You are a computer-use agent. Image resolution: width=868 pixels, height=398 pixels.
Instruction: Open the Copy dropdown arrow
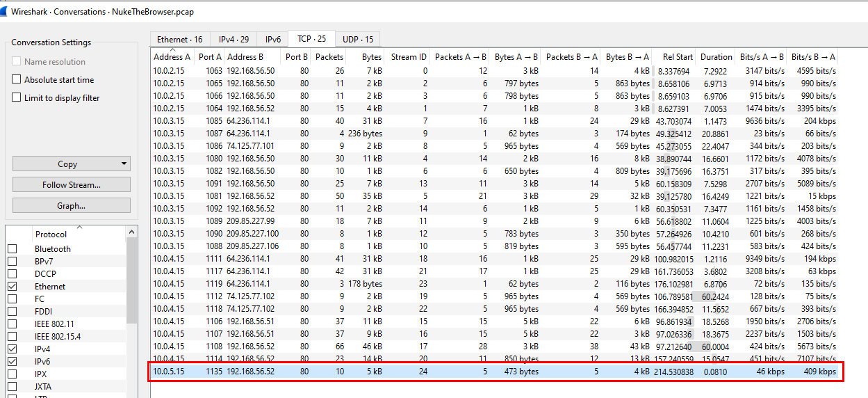click(124, 164)
